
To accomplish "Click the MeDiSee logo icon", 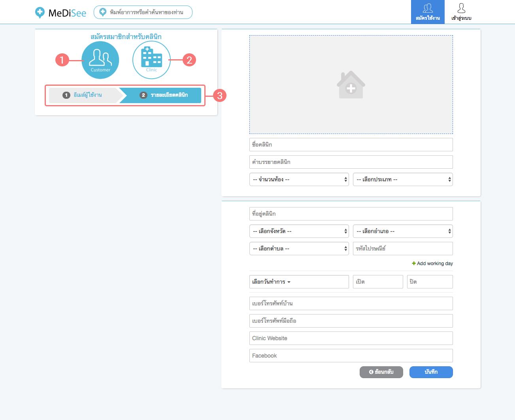I will (40, 13).
